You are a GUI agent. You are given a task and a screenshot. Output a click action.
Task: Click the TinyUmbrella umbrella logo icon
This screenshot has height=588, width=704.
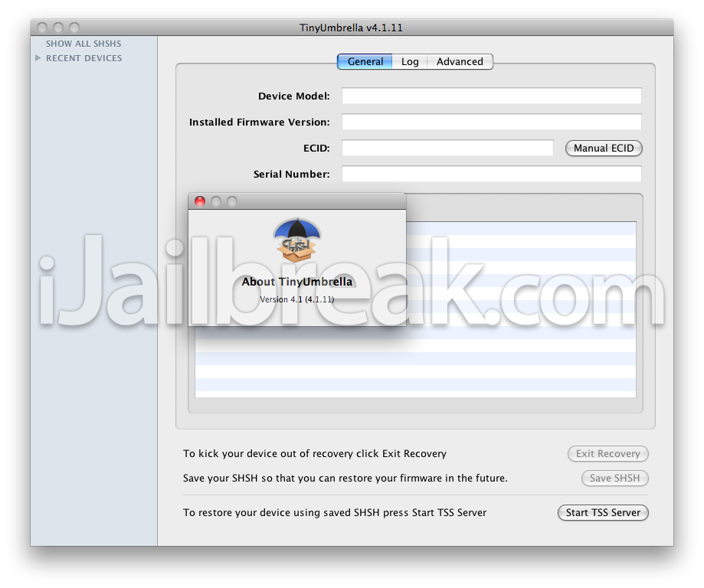click(x=297, y=240)
